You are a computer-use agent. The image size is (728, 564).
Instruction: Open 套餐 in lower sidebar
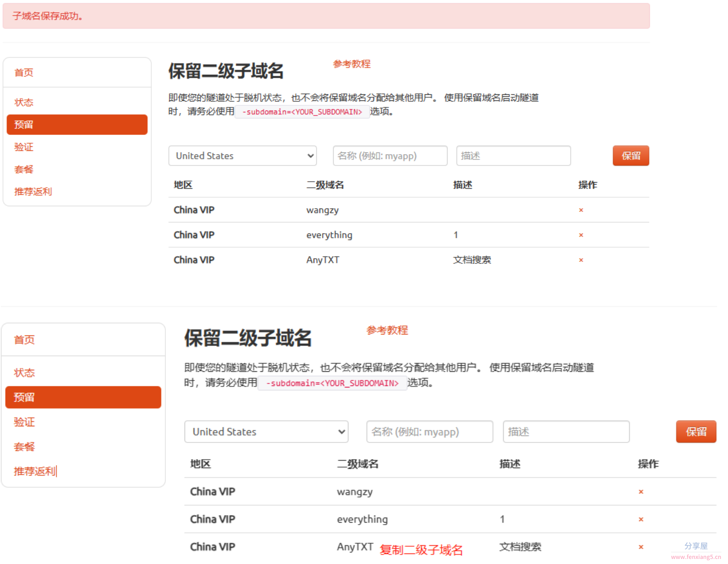(24, 447)
